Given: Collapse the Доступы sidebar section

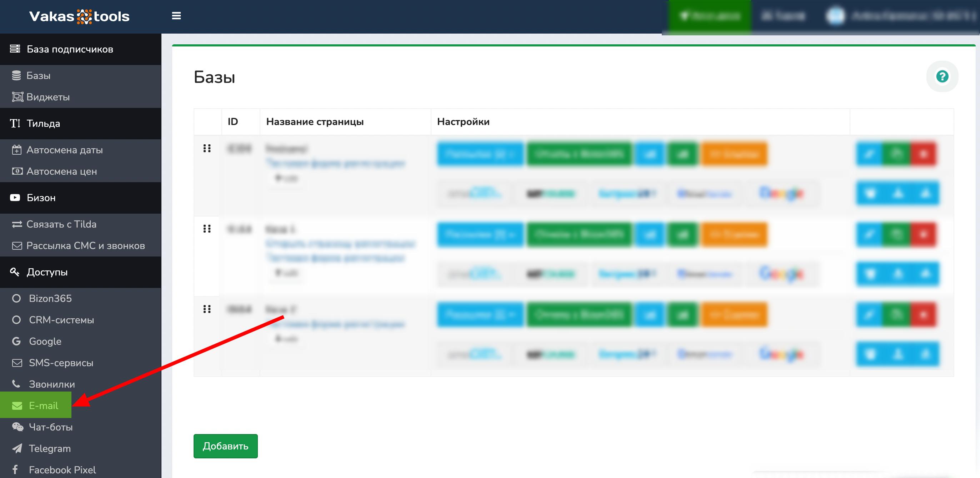Looking at the screenshot, I should click(47, 272).
